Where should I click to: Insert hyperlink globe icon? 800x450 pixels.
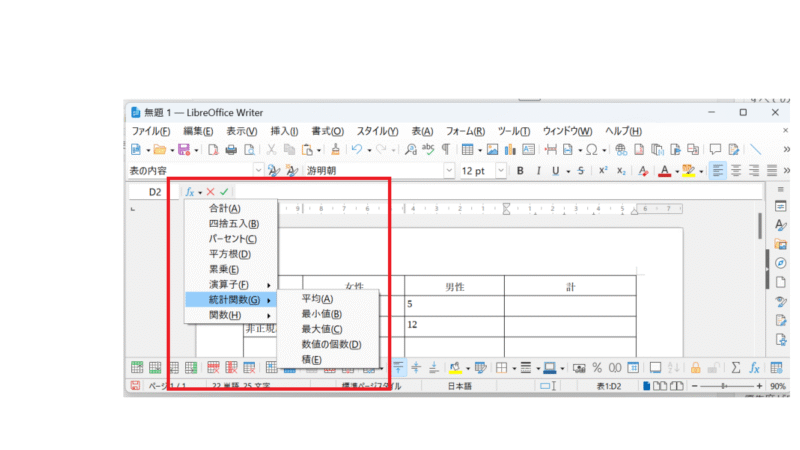621,149
